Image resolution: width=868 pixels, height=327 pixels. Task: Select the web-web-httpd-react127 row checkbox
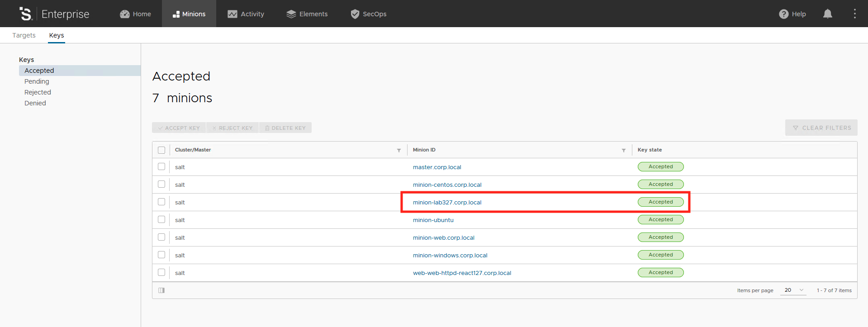(161, 272)
